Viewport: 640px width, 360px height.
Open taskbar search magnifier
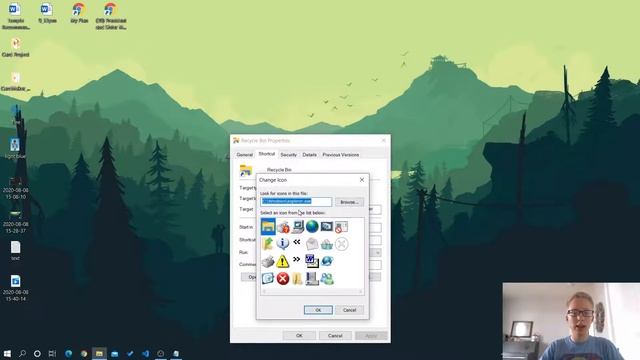tap(22, 353)
